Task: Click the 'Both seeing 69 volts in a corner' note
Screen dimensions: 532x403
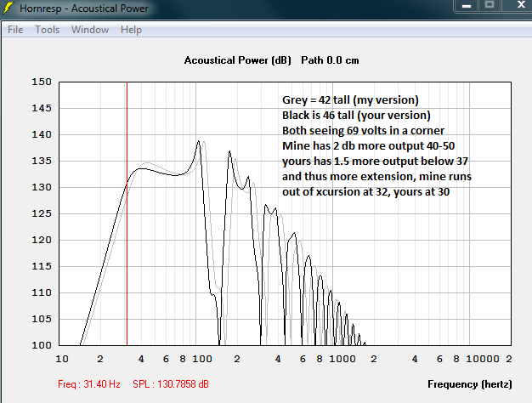Action: pyautogui.click(x=364, y=131)
